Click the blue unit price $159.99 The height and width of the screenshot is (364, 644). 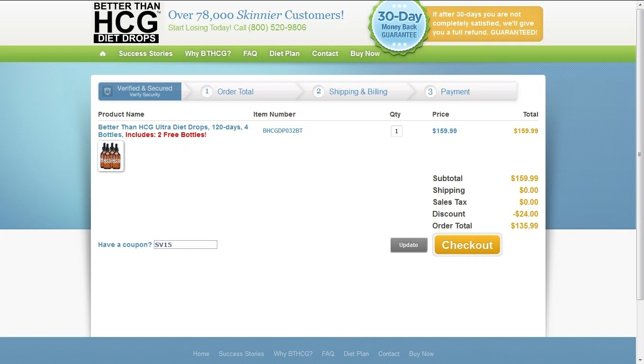coord(445,131)
